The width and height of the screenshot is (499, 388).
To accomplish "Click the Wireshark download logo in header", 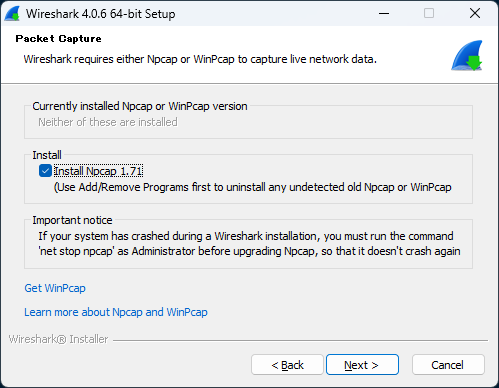I will (467, 56).
